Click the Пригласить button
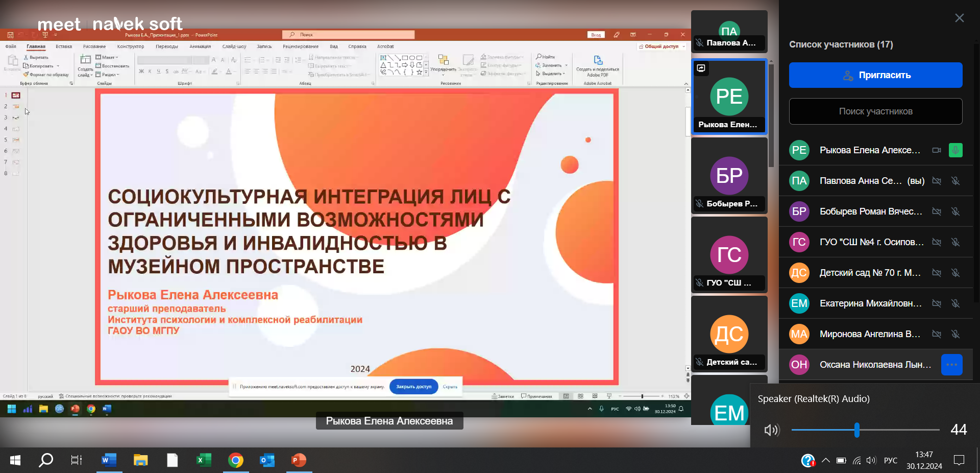The width and height of the screenshot is (980, 473). (875, 75)
